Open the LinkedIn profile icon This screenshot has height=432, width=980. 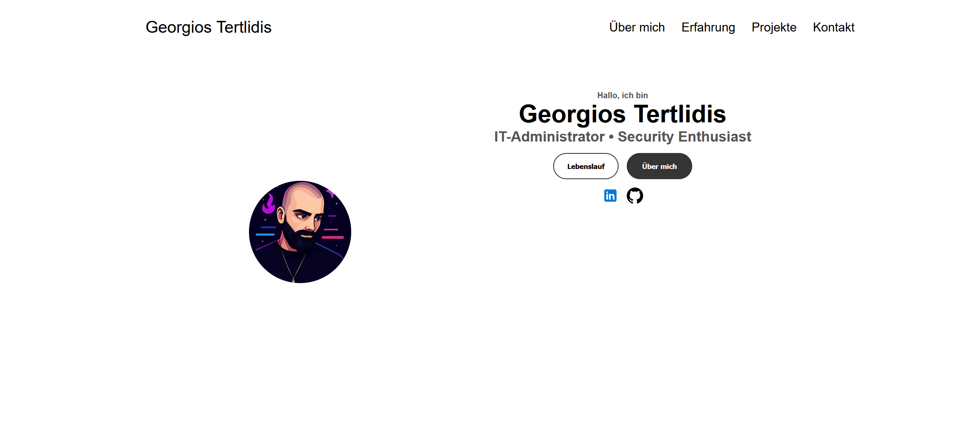(610, 196)
